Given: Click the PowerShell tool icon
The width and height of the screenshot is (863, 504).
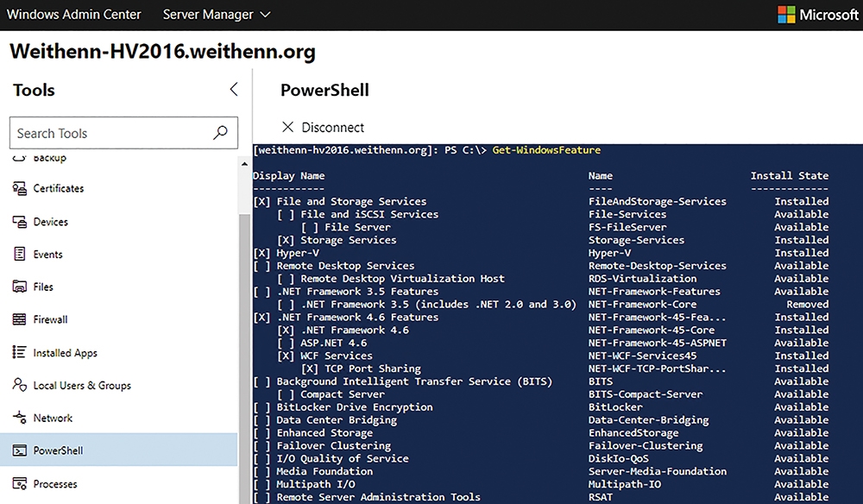Looking at the screenshot, I should (19, 450).
